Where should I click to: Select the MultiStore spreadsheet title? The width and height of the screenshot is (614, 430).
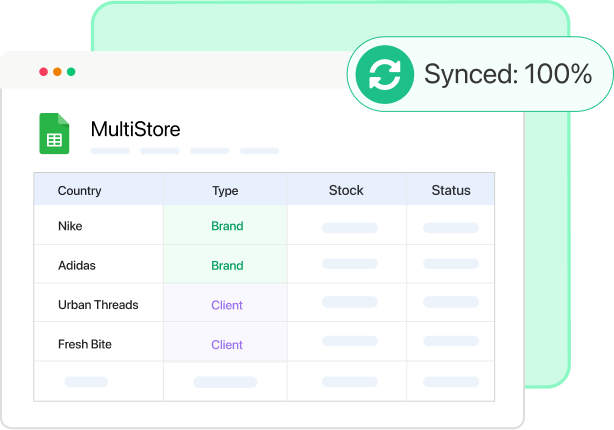135,129
